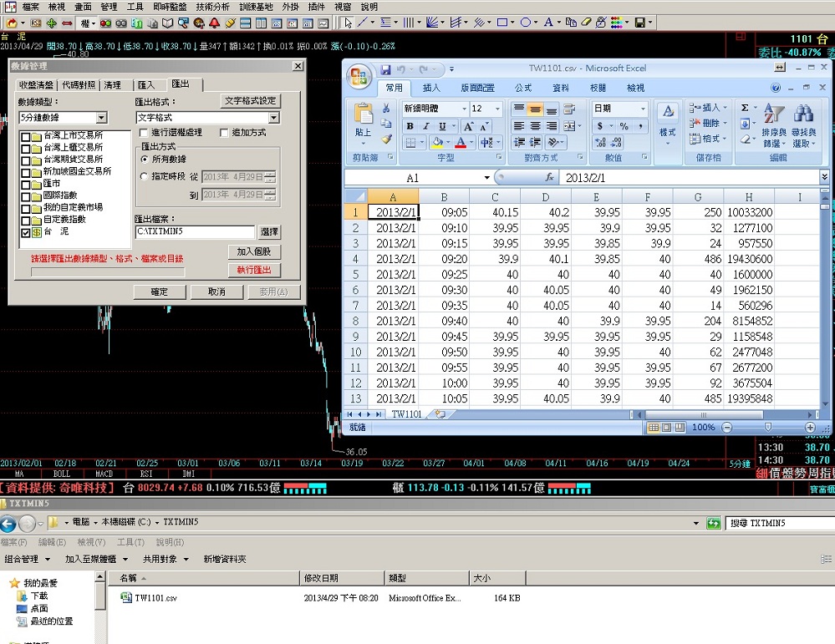This screenshot has width=835, height=644.
Task: Increase font size in Excel ribbon
Action: pos(468,126)
